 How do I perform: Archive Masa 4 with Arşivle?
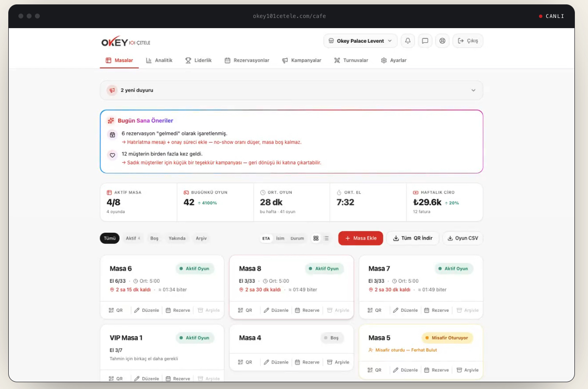click(338, 362)
